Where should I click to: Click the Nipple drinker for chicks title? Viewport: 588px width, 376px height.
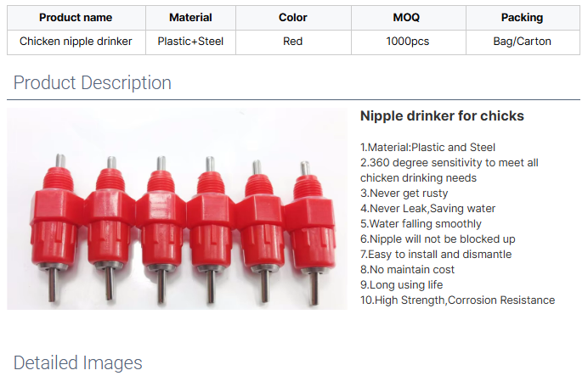pyautogui.click(x=442, y=116)
